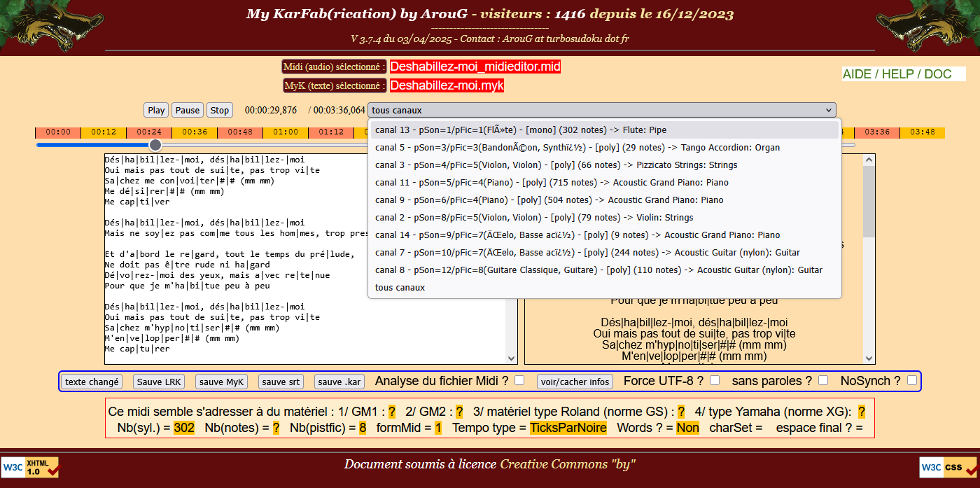Open the AIDE / HELP / DOC link
Screen dimensions: 980x488
[897, 74]
